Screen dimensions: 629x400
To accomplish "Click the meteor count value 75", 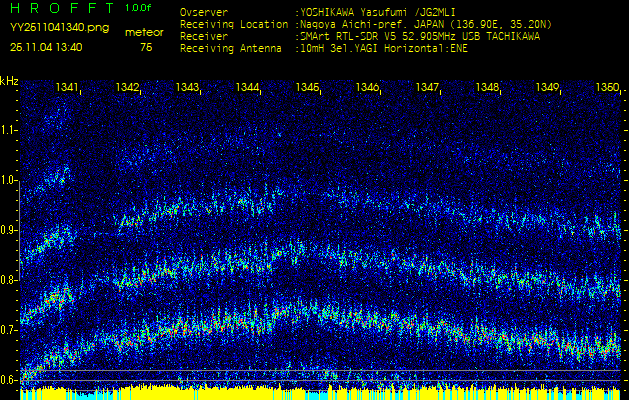I will pyautogui.click(x=146, y=46).
